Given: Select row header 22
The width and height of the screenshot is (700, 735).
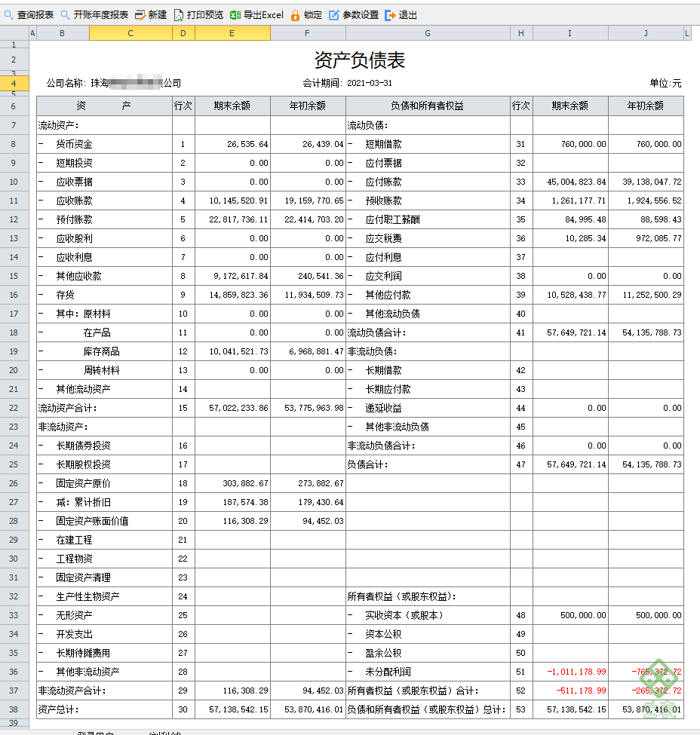Looking at the screenshot, I should tap(14, 408).
